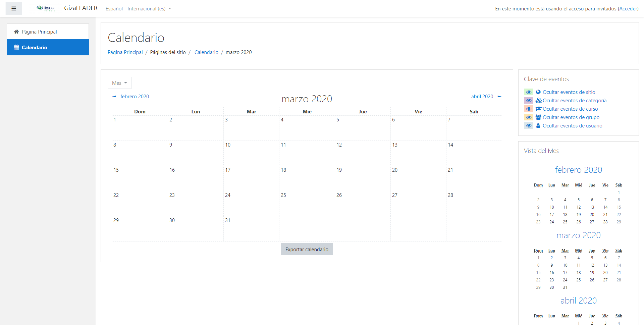This screenshot has height=325, width=644.
Task: Click the left arrow beside febrero 2020
Action: [x=114, y=97]
